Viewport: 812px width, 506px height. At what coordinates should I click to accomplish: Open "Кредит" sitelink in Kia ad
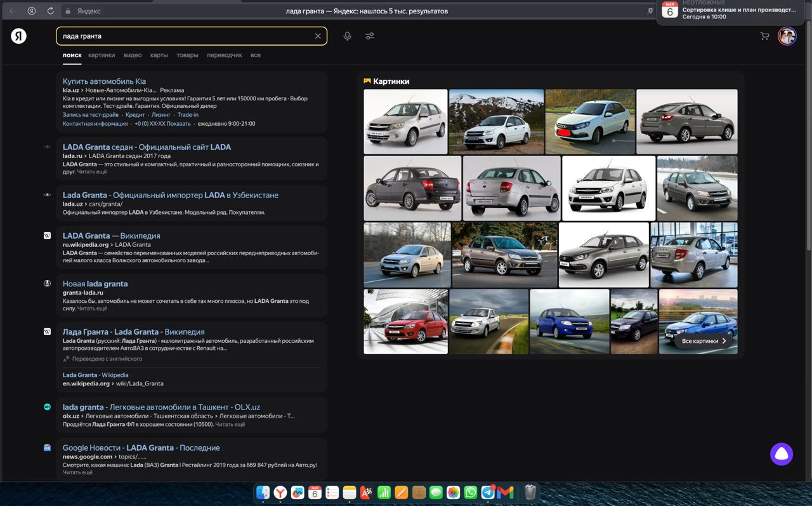pyautogui.click(x=135, y=115)
